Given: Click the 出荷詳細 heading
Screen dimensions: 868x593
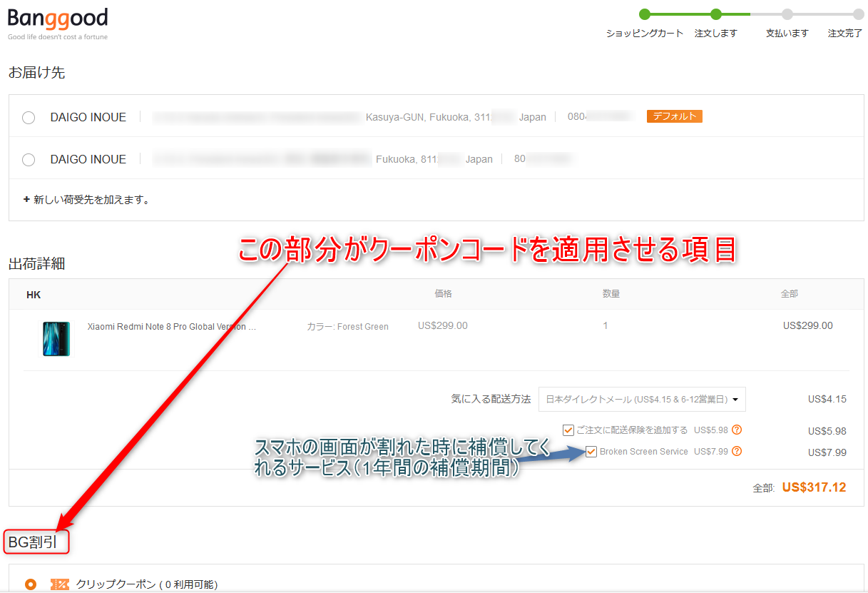Looking at the screenshot, I should (37, 263).
